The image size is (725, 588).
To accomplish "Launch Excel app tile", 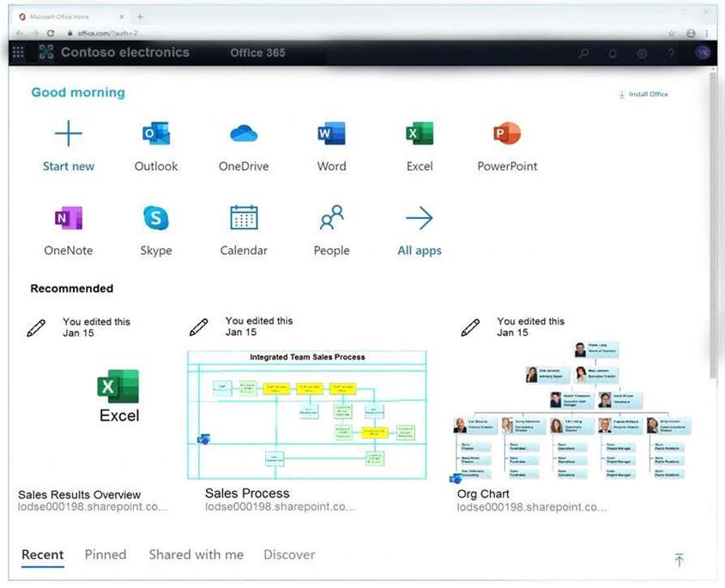I will coord(420,146).
